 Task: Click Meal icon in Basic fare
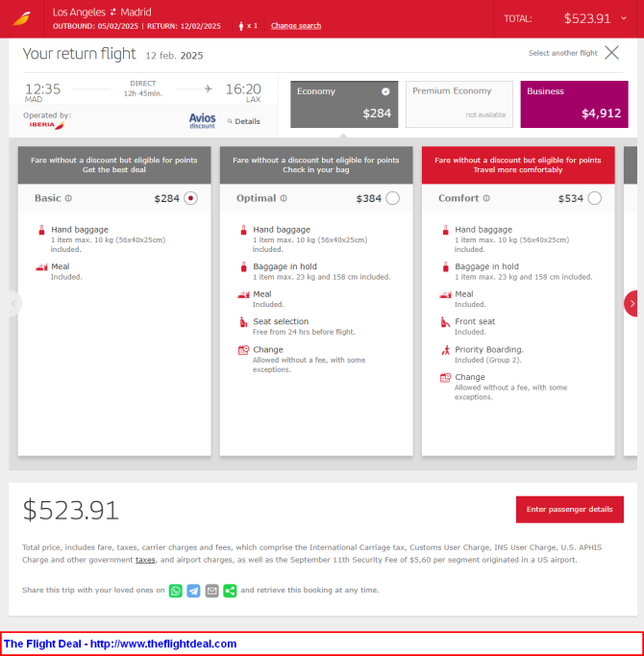(41, 266)
